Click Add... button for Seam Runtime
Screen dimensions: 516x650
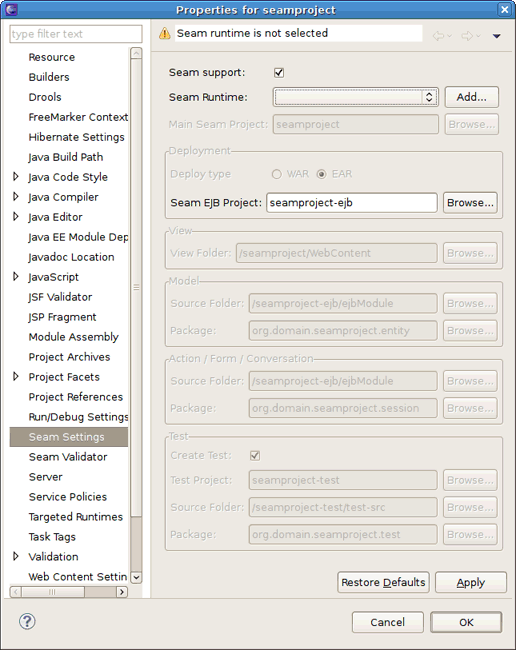[x=472, y=97]
